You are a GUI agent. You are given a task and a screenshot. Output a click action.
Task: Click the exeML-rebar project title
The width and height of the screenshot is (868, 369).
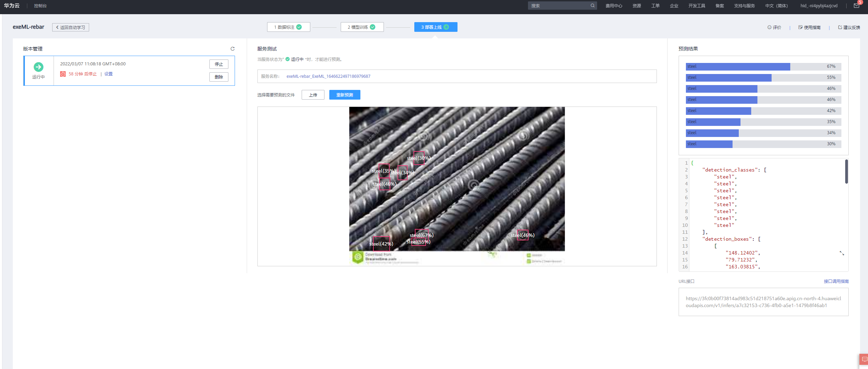tap(28, 27)
